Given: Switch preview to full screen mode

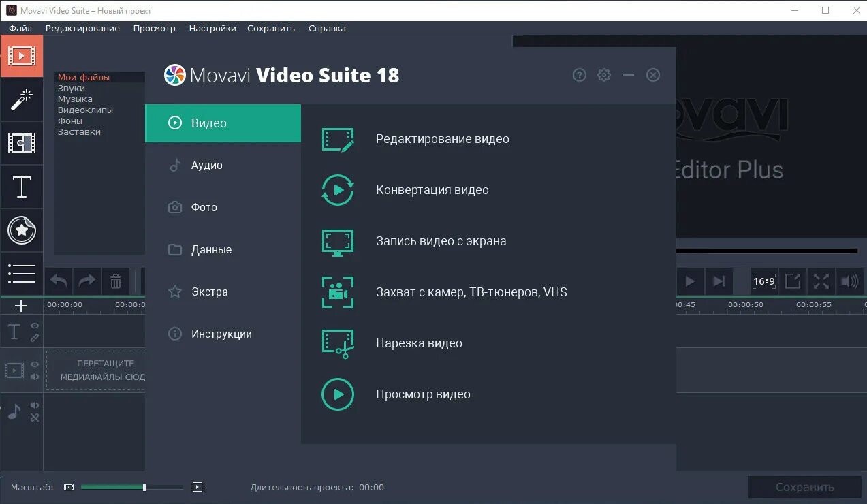Looking at the screenshot, I should [821, 281].
